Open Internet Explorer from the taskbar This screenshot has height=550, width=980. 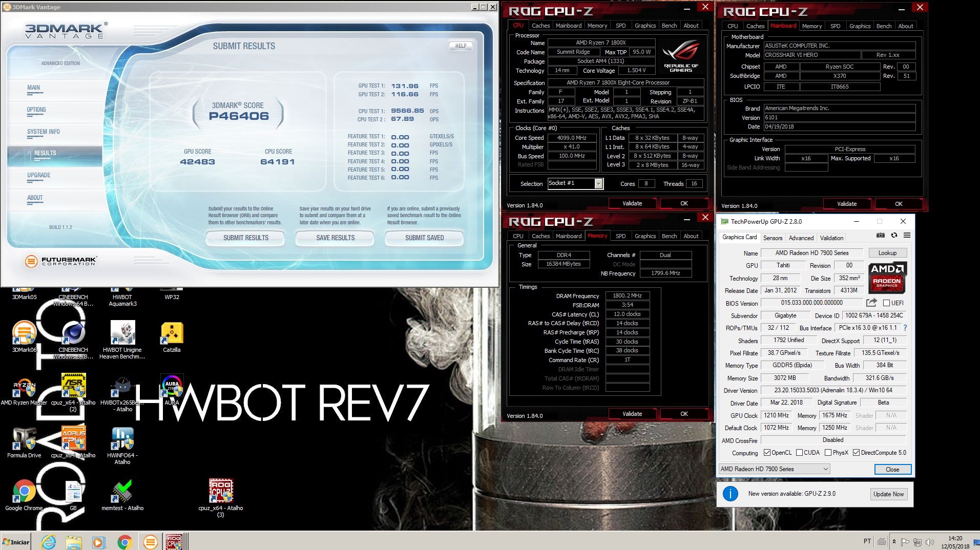[x=49, y=541]
